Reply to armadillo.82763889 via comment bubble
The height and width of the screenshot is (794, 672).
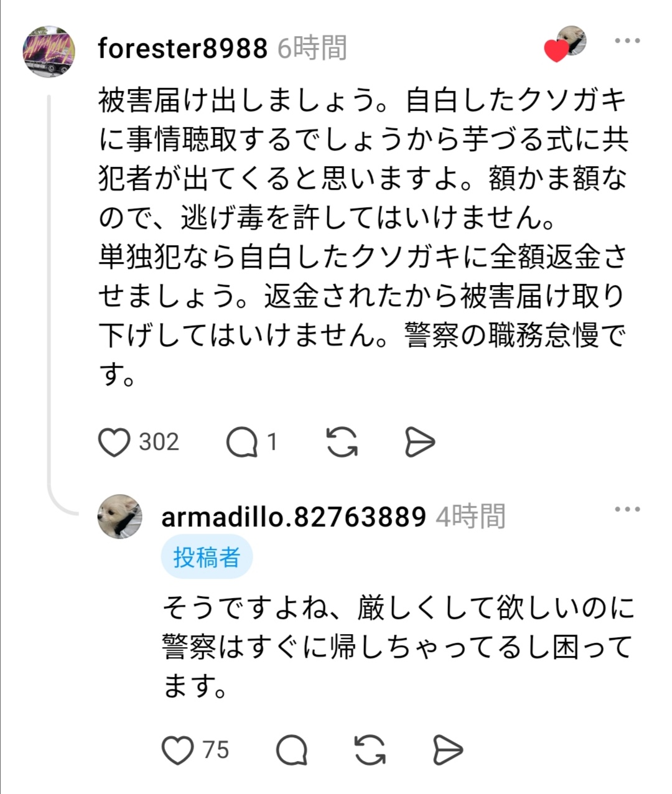[292, 750]
